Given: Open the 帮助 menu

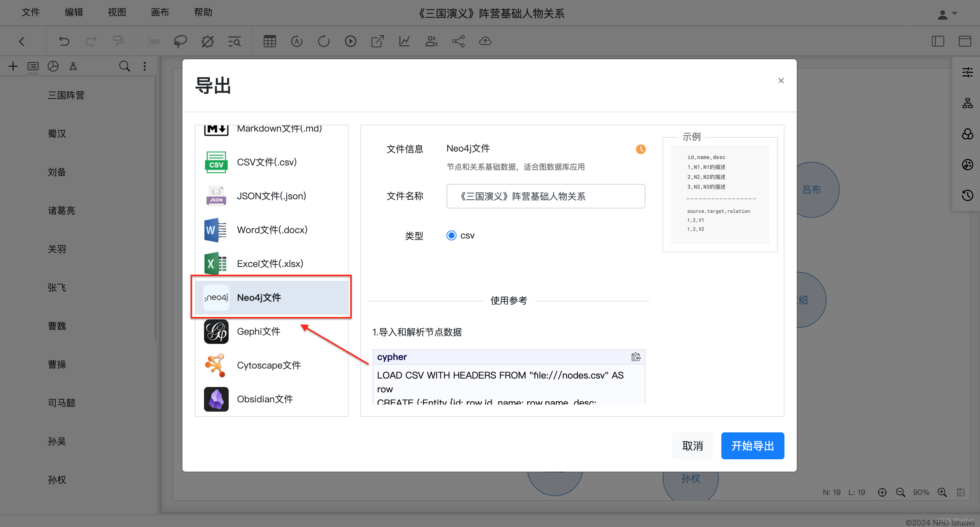Looking at the screenshot, I should (x=203, y=12).
